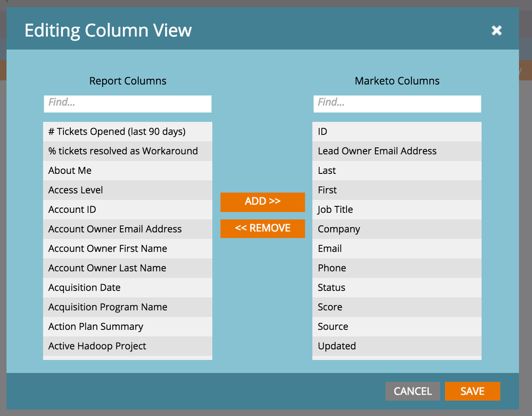The image size is (532, 416).
Task: Select 'Phone' in Marketo Columns
Action: pyautogui.click(x=397, y=268)
